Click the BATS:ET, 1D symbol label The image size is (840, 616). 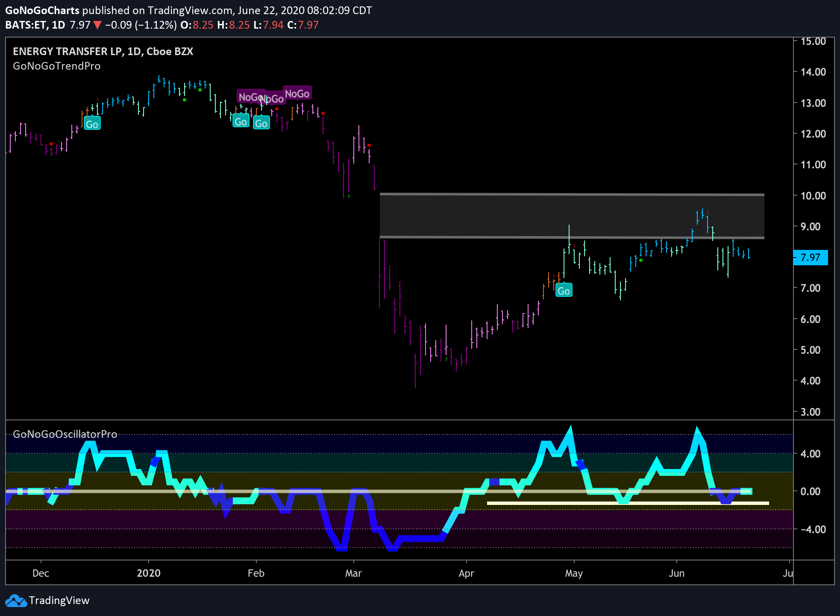[x=35, y=25]
